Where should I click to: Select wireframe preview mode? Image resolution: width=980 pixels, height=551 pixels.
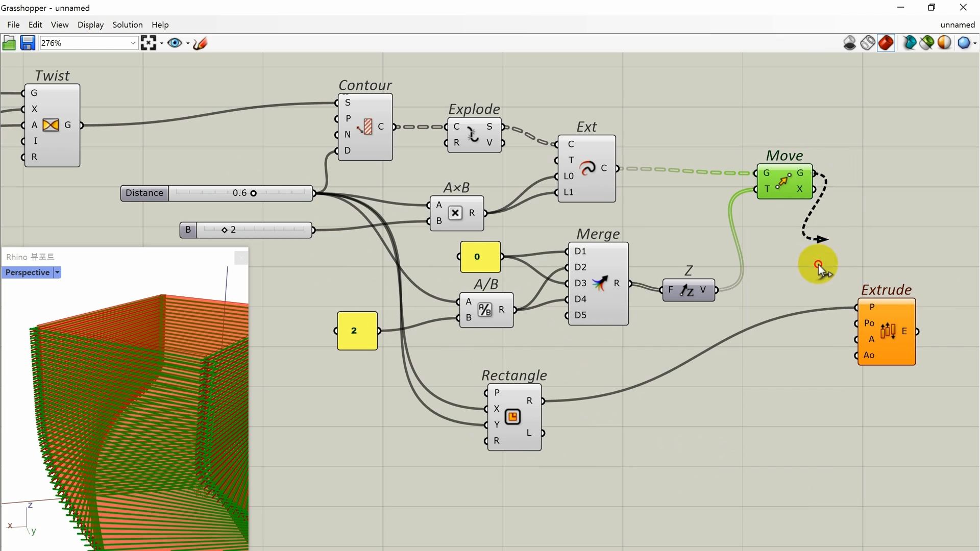868,43
